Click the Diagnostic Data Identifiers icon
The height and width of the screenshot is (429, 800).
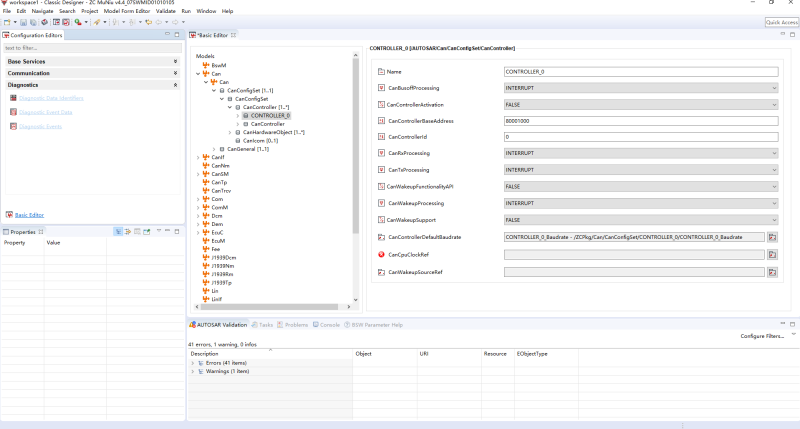click(x=12, y=98)
